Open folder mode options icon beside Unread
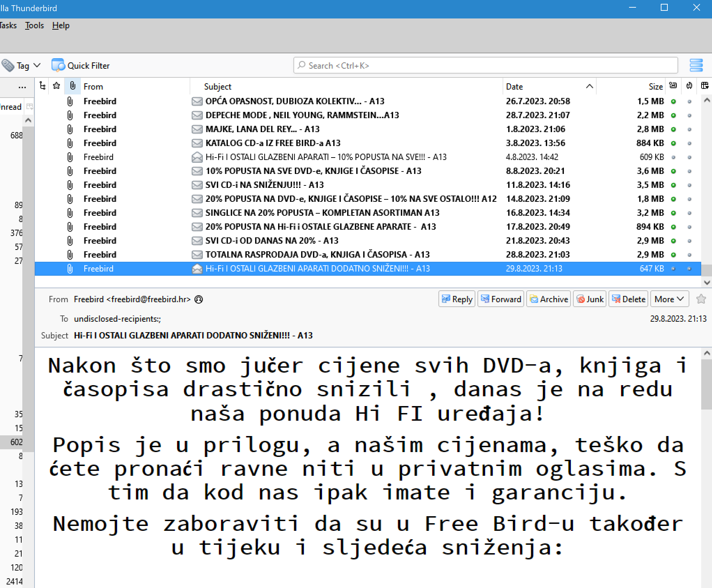The image size is (712, 588). [x=30, y=107]
